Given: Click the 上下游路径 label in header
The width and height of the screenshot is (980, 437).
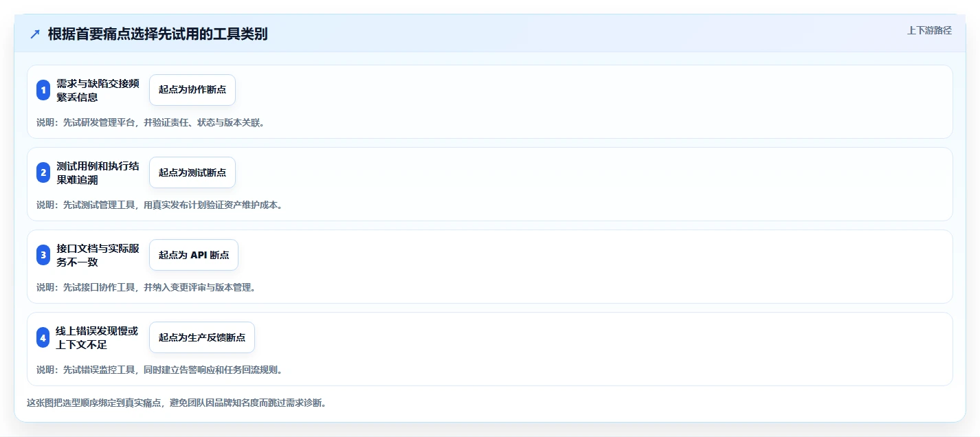Looking at the screenshot, I should pos(929,30).
